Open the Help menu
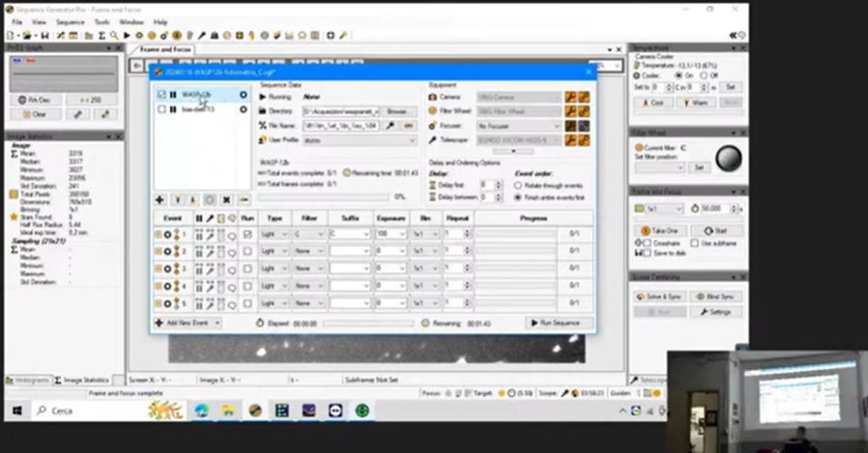The height and width of the screenshot is (453, 868). point(160,22)
